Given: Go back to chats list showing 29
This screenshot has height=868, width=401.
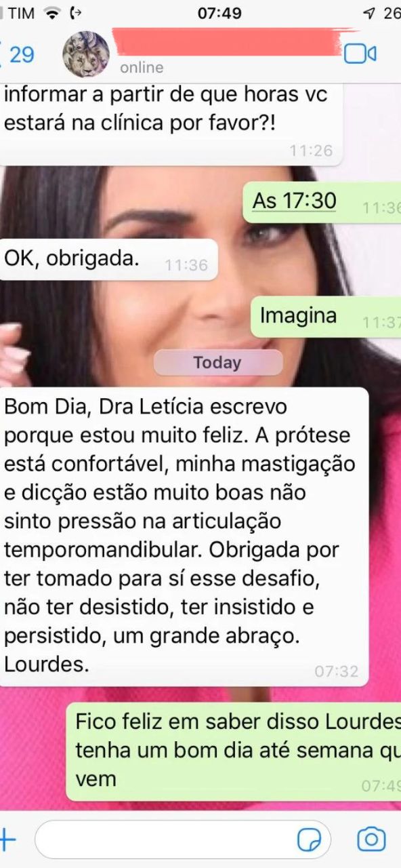Looking at the screenshot, I should (17, 54).
